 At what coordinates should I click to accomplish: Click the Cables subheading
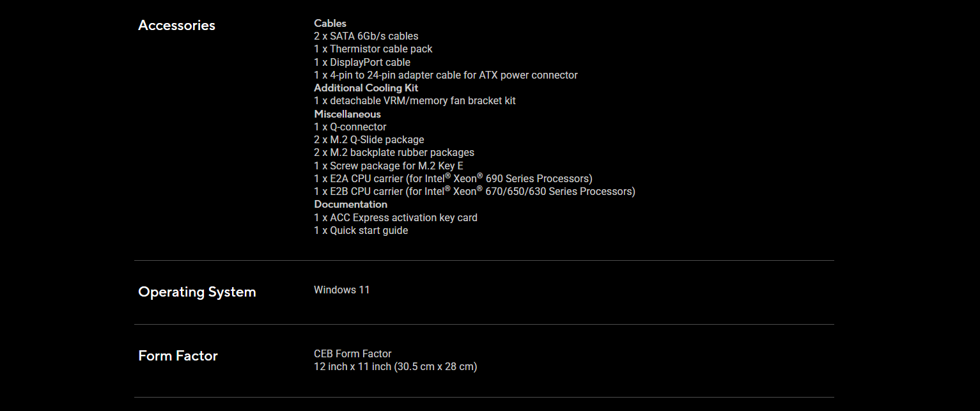point(330,24)
